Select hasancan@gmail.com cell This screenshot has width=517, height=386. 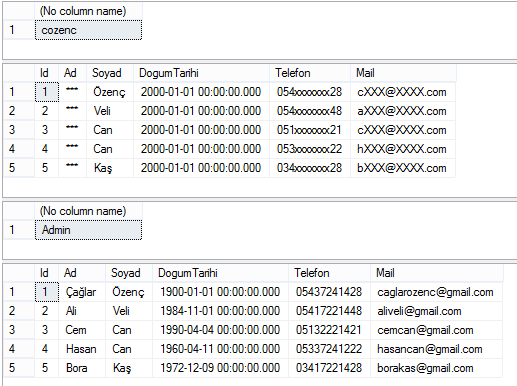click(437, 349)
